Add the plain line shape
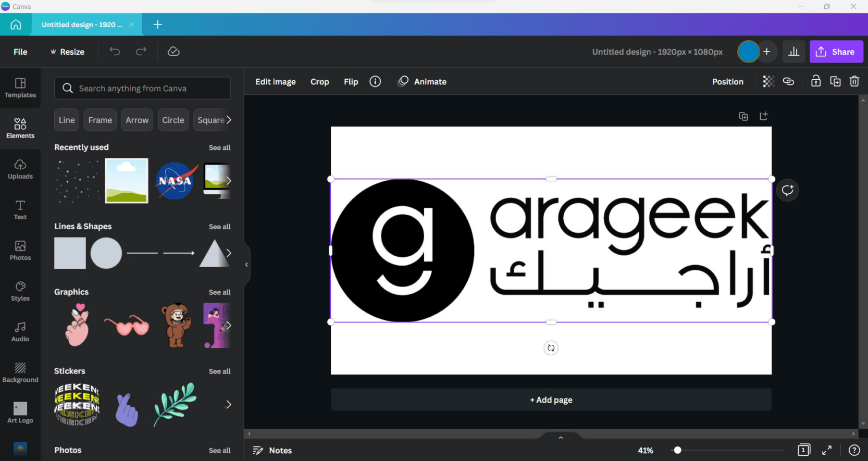868x461 pixels. 142,253
